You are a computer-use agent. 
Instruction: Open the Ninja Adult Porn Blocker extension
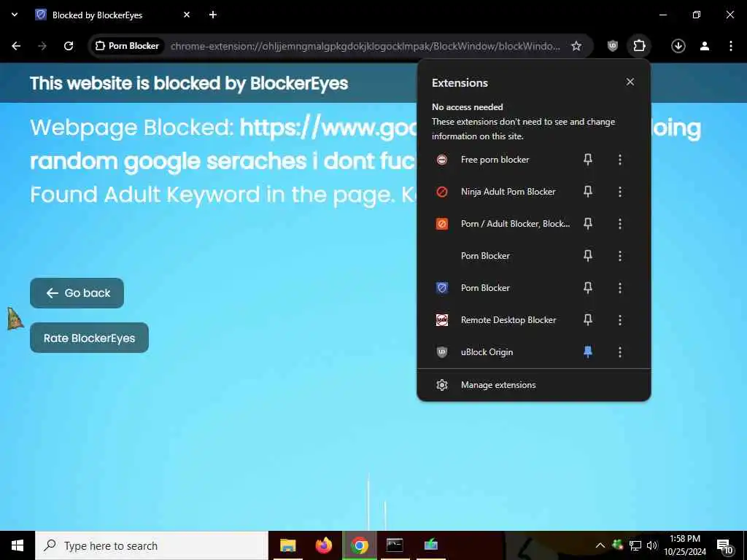point(508,192)
